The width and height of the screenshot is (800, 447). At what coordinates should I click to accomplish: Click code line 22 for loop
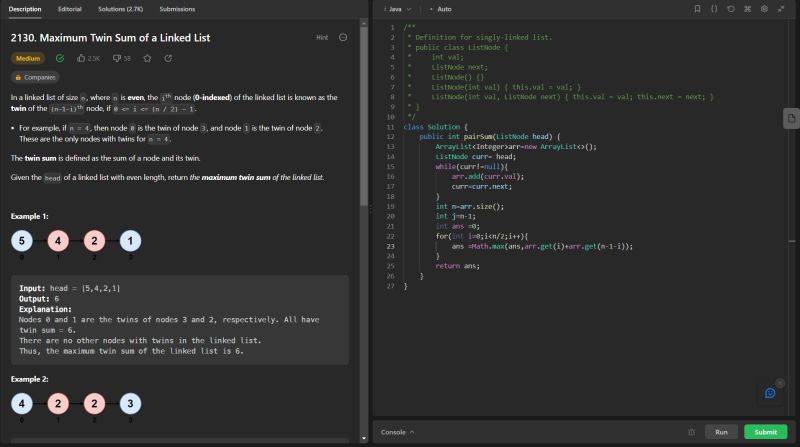tap(482, 236)
